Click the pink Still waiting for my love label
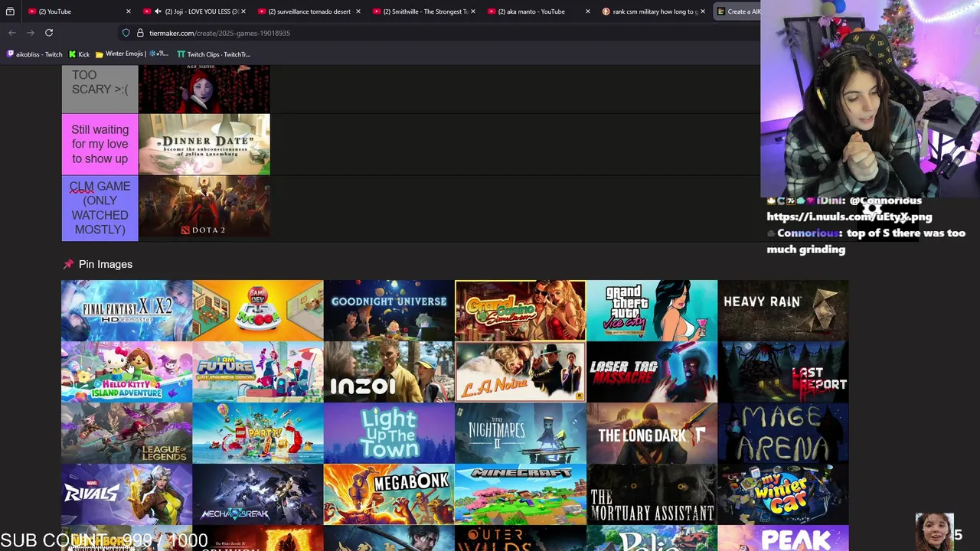 [x=100, y=144]
